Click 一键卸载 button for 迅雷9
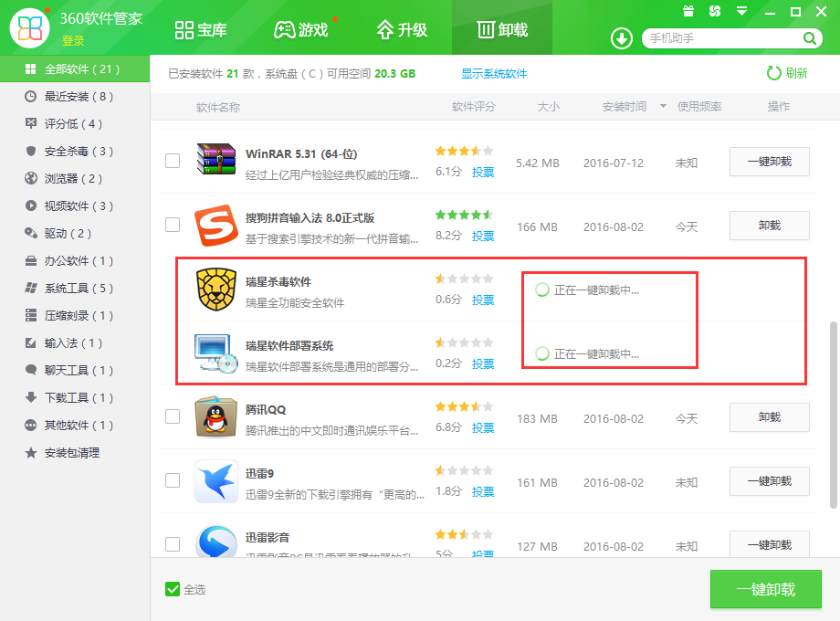The image size is (840, 621). click(x=770, y=481)
